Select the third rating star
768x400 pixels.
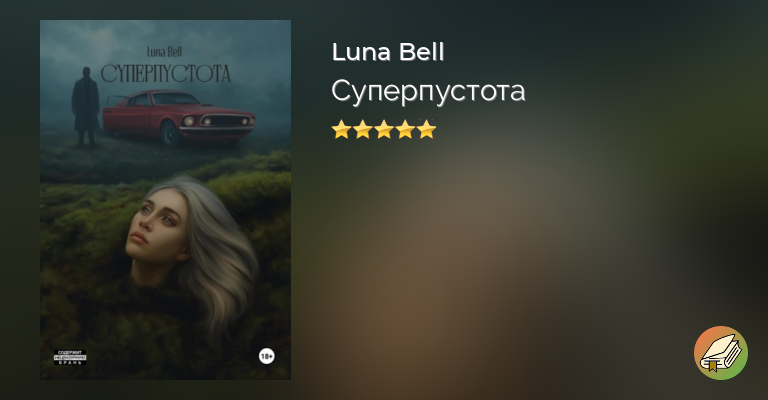click(x=384, y=130)
